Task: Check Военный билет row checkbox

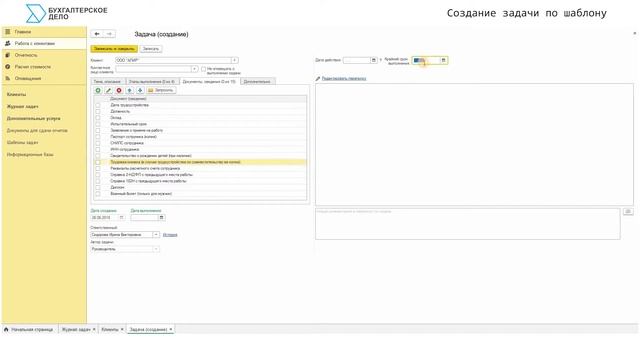Action: click(x=98, y=194)
